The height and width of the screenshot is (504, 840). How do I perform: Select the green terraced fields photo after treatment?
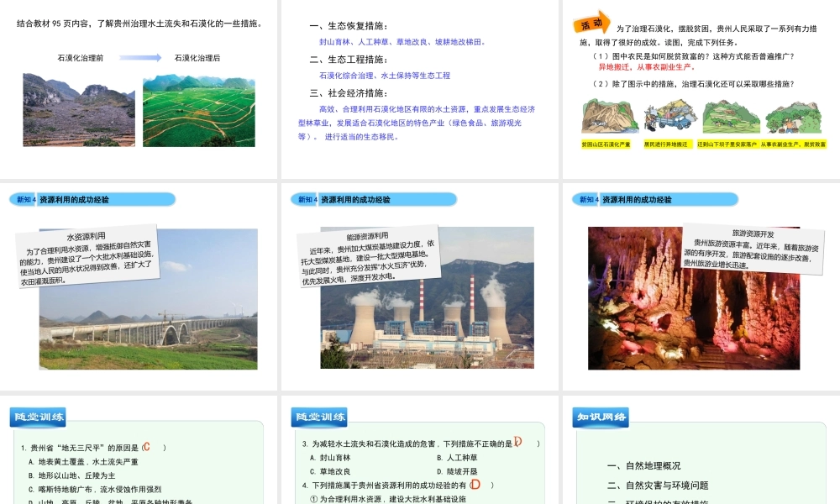tap(199, 110)
